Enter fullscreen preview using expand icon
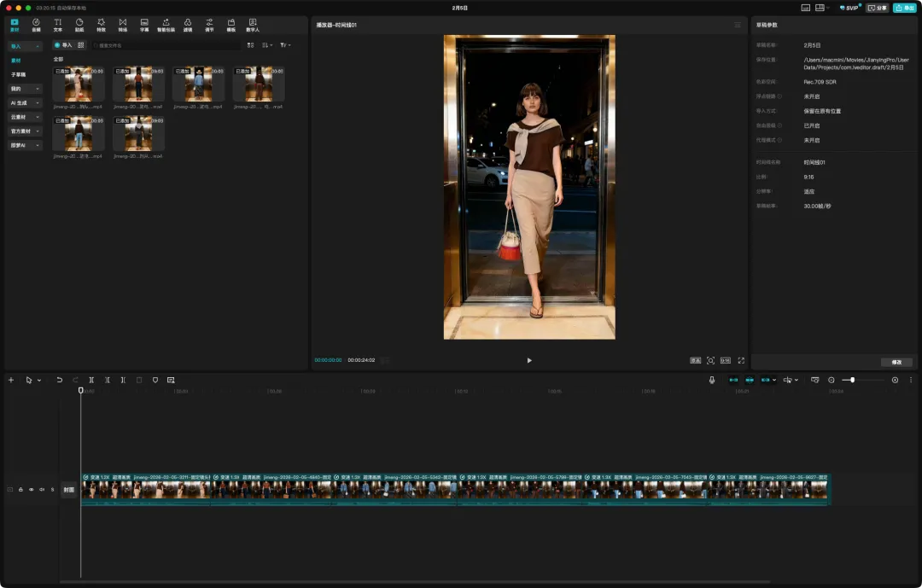The image size is (922, 588). [741, 361]
